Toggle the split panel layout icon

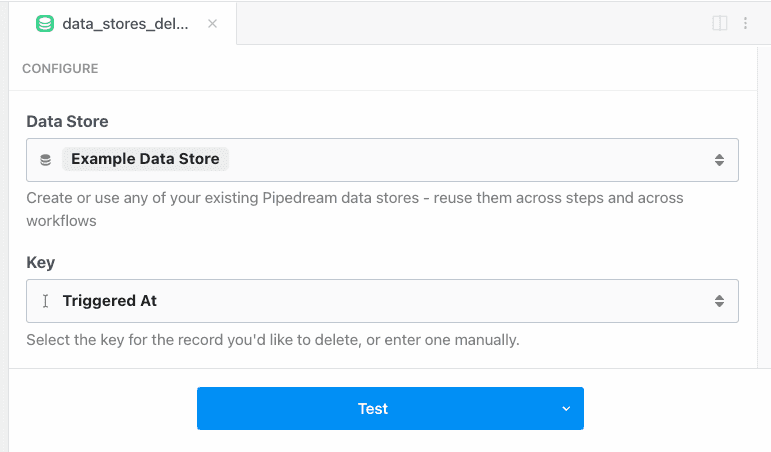[x=719, y=23]
